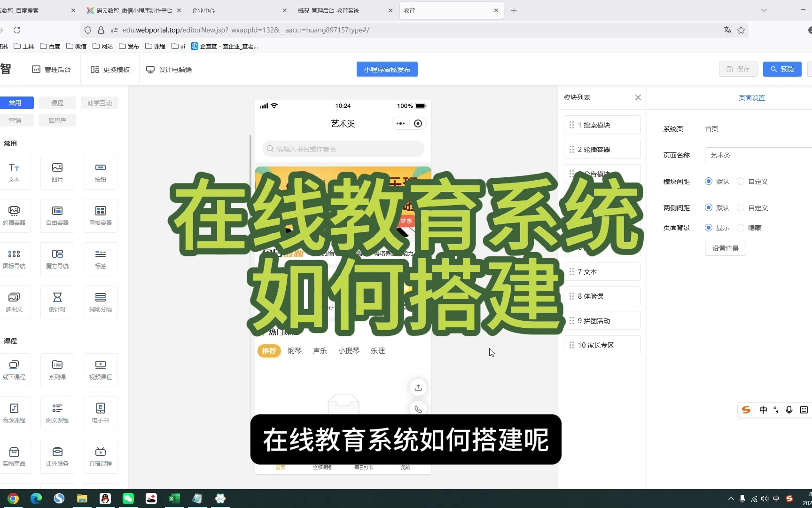Switch to the 助学互动 tab
This screenshot has height=508, width=812.
coord(100,103)
